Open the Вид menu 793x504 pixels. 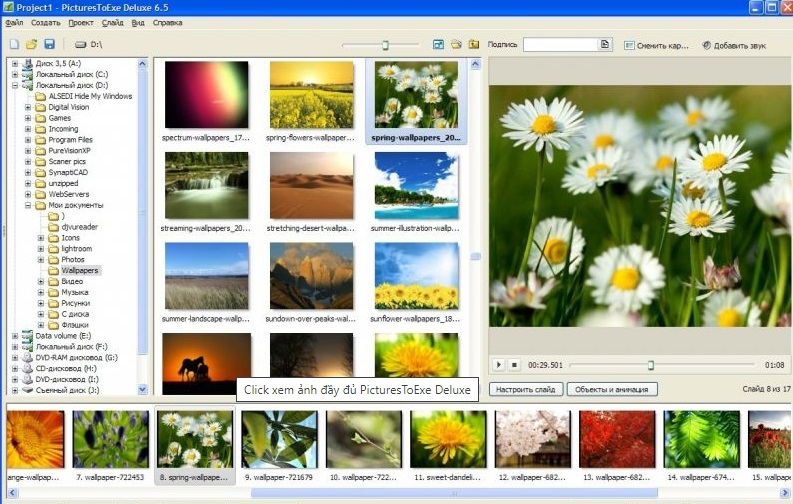coord(138,23)
